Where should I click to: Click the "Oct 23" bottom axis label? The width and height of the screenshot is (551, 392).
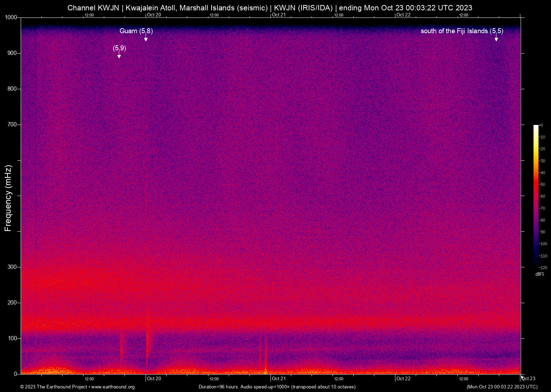click(x=529, y=379)
